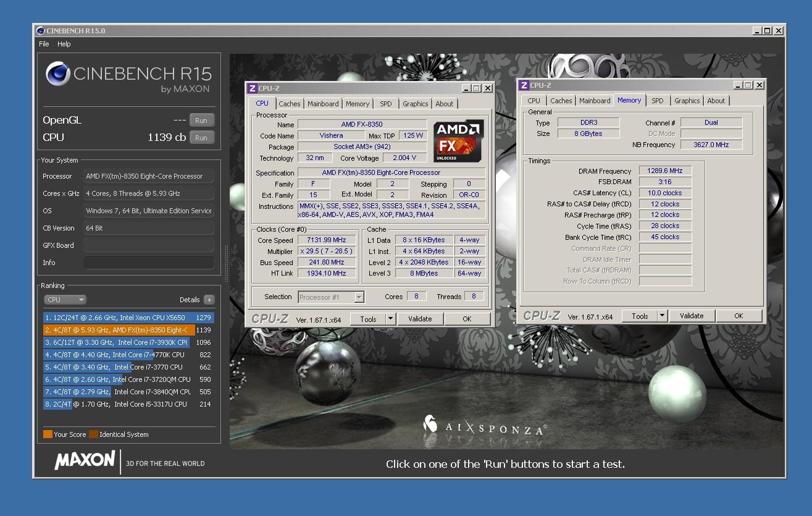Click Validate in right CPU-Z window
812x516 pixels.
click(x=692, y=316)
